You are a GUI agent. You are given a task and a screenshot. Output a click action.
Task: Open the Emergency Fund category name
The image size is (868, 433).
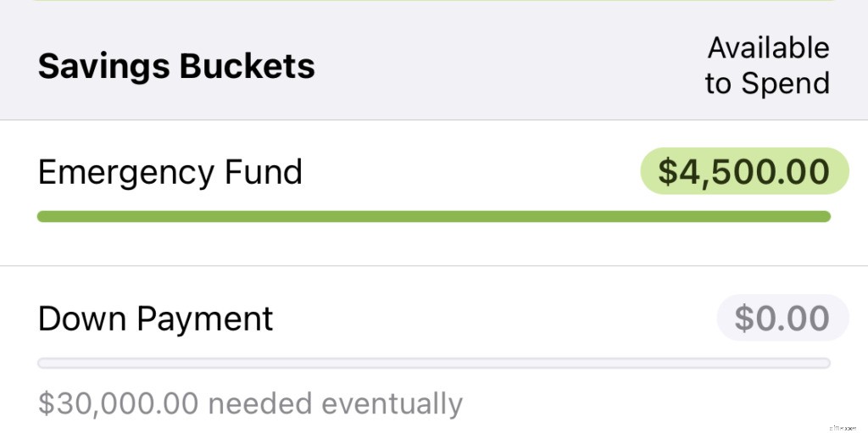coord(170,172)
